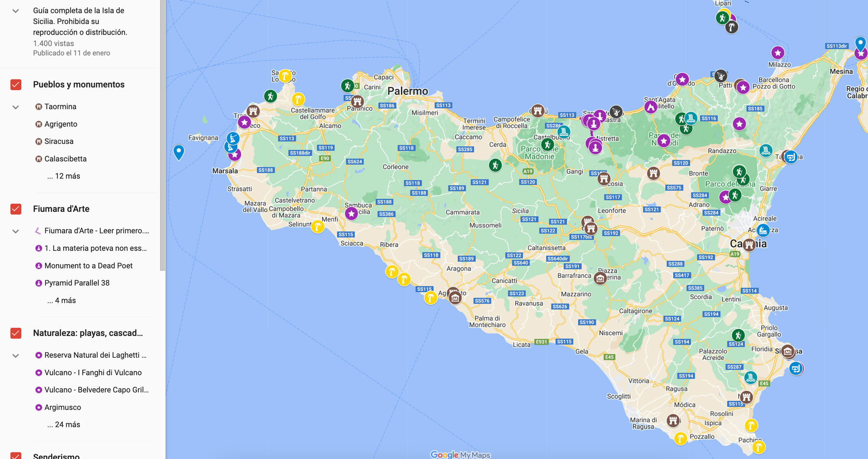The image size is (868, 459).
Task: Click the purple star marker near Sambuca di Sicilia
Action: [352, 214]
